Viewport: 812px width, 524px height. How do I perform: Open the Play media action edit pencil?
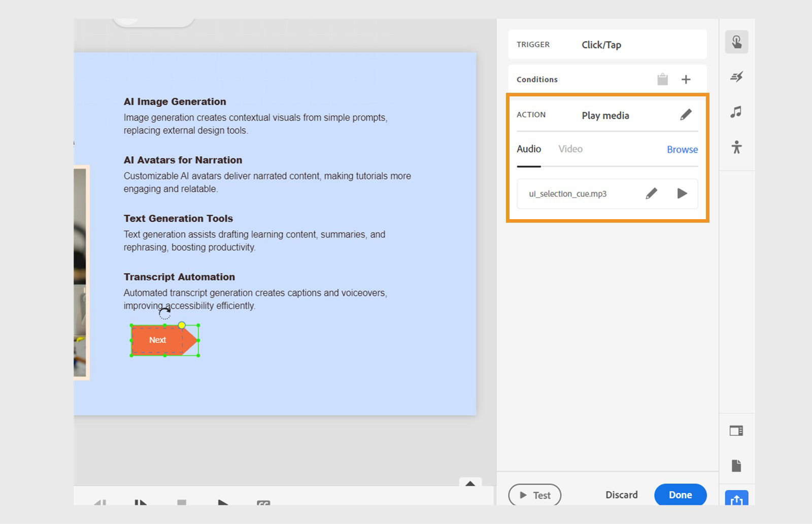point(686,115)
